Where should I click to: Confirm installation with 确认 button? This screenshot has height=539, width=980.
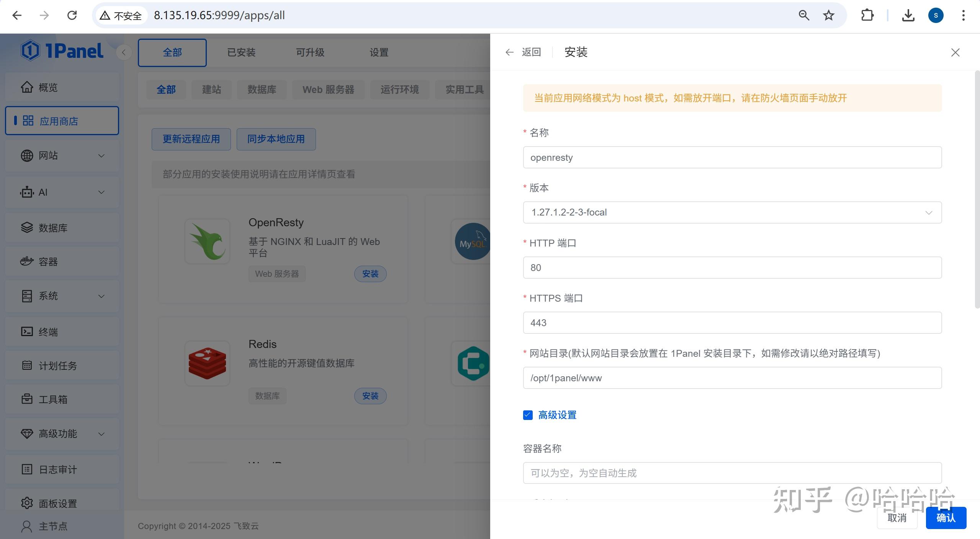(x=946, y=518)
